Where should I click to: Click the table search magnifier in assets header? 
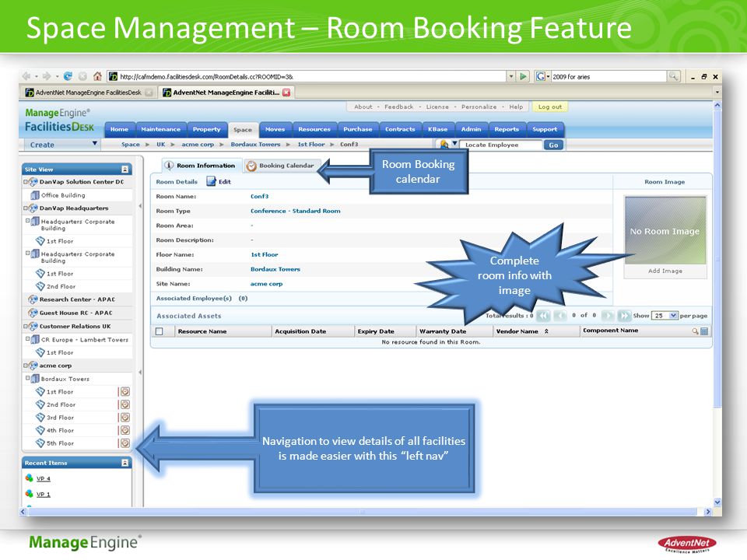click(695, 331)
